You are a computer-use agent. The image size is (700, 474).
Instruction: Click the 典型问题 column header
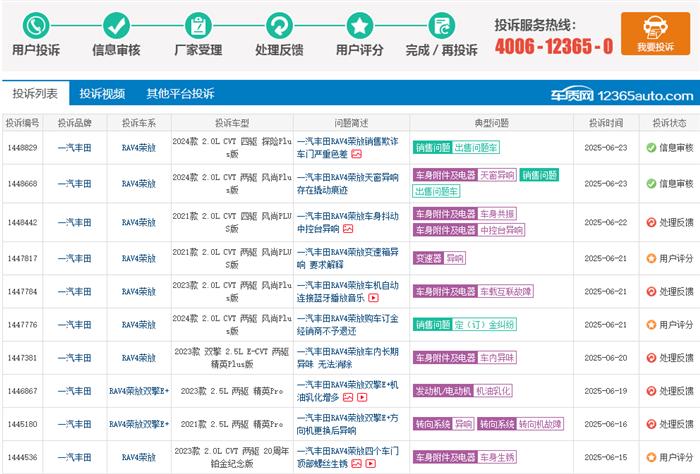[492, 123]
